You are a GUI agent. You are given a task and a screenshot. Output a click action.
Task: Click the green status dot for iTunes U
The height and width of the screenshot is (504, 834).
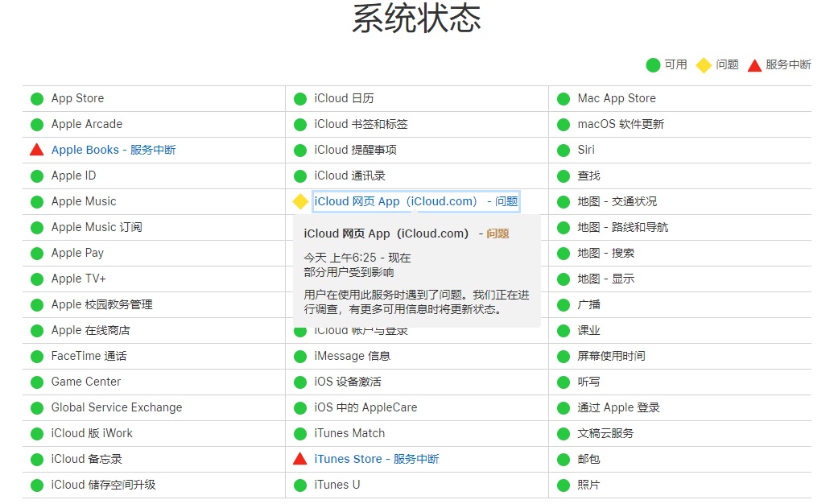click(300, 485)
